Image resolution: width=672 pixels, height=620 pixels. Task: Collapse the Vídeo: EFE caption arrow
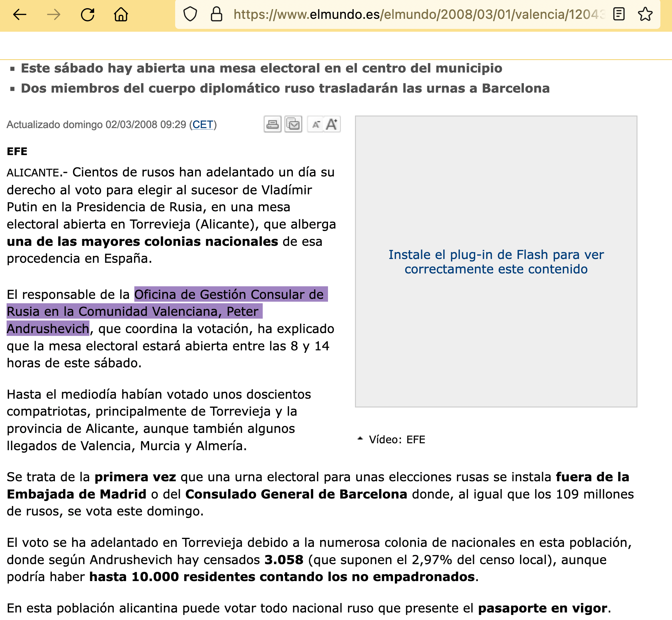click(360, 438)
